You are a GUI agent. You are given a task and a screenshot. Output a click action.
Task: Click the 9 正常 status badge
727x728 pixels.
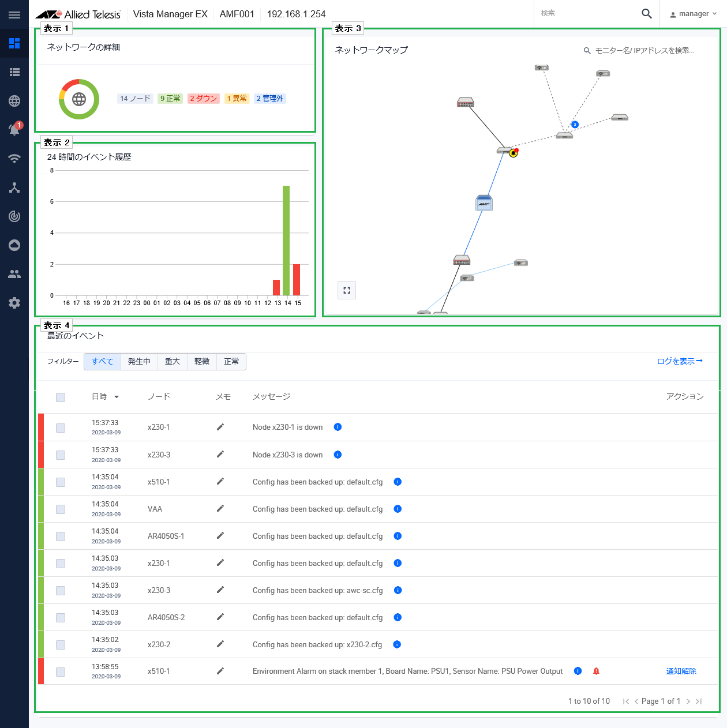[x=170, y=99]
